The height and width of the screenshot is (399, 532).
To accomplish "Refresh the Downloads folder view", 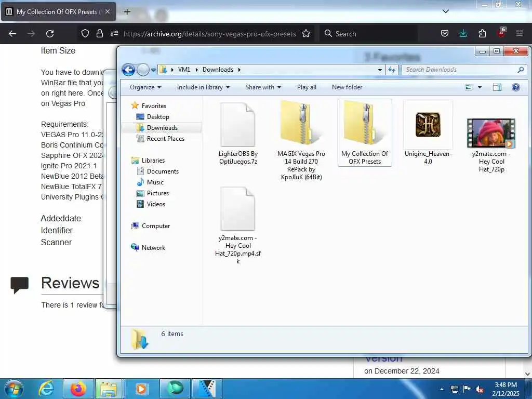I will (x=392, y=70).
